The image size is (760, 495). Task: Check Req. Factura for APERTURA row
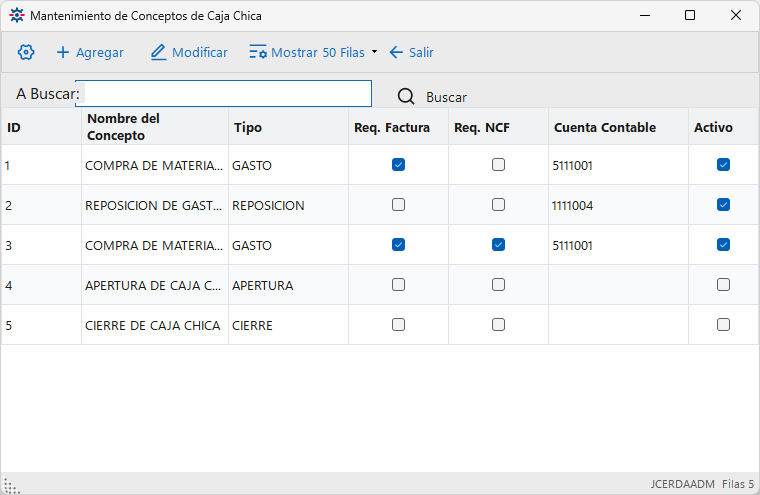tap(398, 285)
